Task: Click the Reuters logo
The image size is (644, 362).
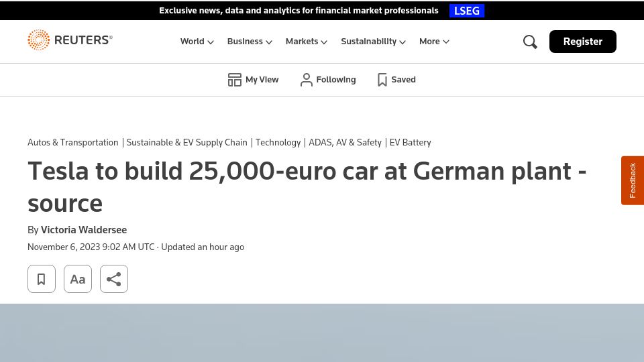Action: tap(70, 40)
